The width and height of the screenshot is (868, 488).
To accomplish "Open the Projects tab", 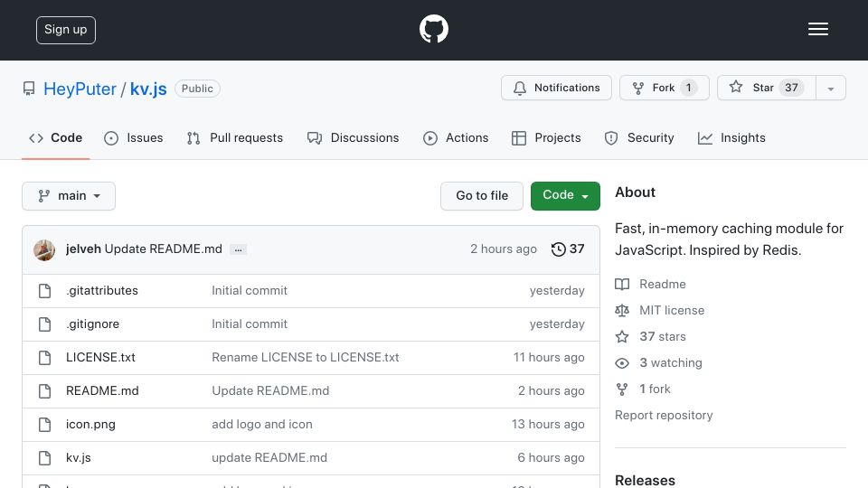I will [546, 137].
